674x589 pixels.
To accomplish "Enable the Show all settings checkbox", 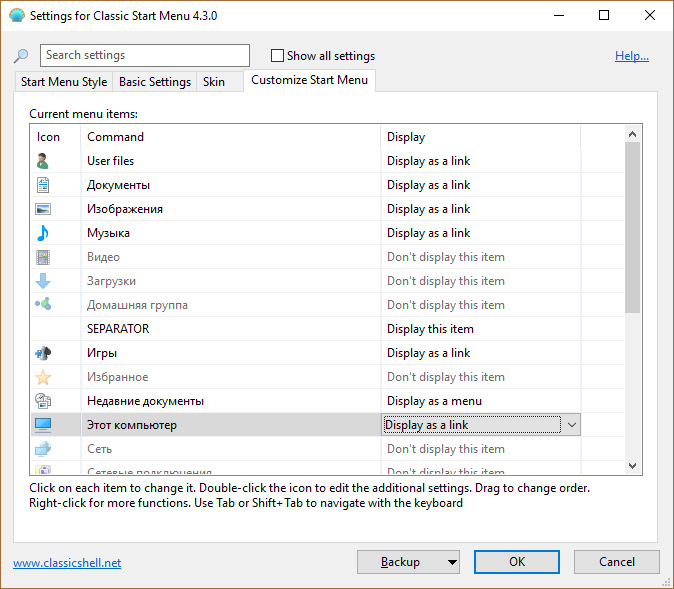I will pos(278,56).
